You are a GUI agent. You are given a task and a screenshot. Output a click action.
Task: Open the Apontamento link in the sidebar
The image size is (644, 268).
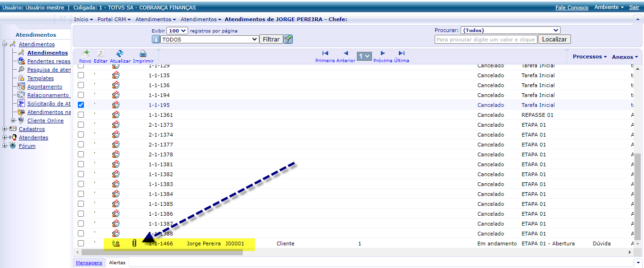[x=45, y=87]
